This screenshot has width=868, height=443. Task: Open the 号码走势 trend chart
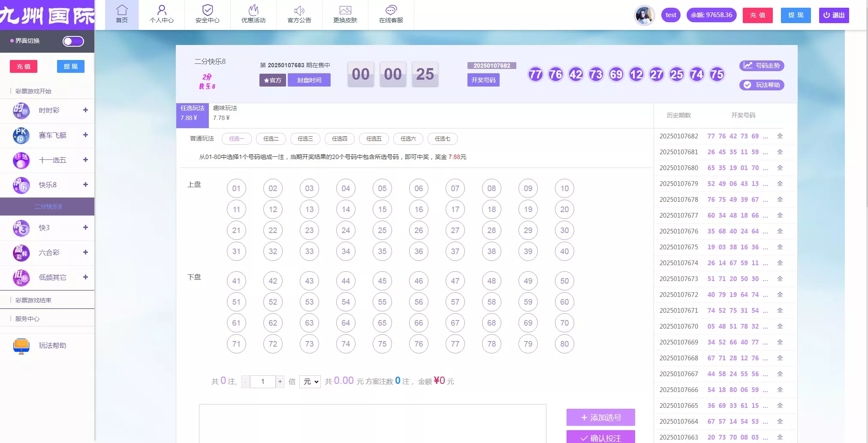pos(762,66)
